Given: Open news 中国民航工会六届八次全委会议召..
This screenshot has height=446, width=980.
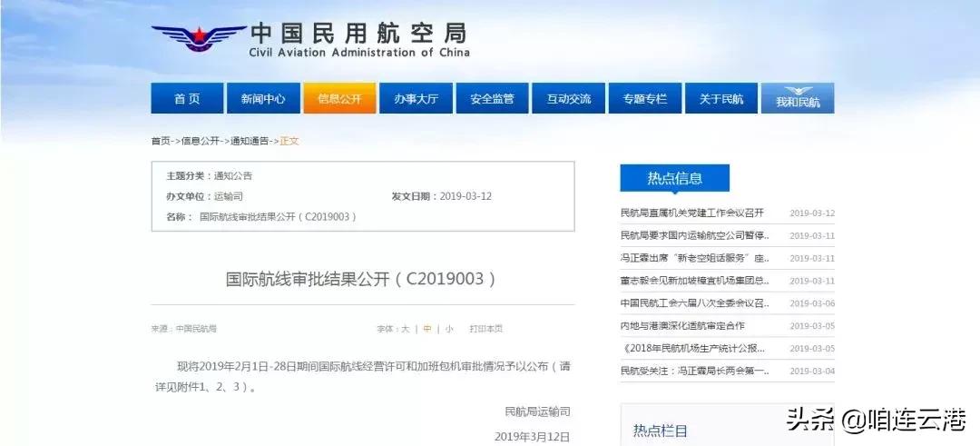Looking at the screenshot, I should point(695,303).
